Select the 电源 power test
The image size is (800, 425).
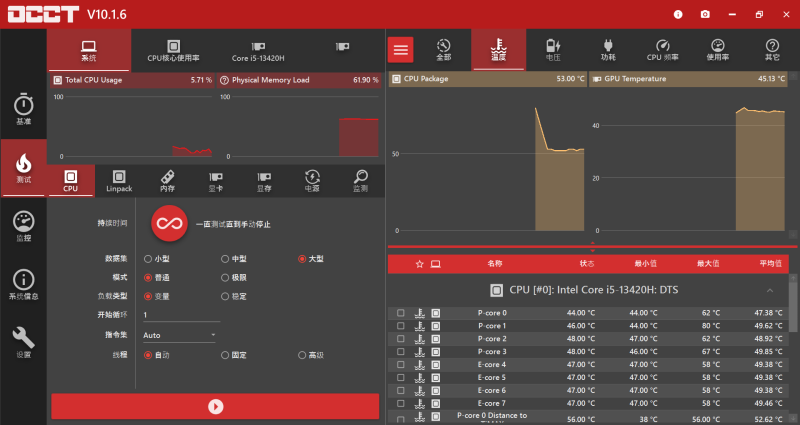(312, 181)
